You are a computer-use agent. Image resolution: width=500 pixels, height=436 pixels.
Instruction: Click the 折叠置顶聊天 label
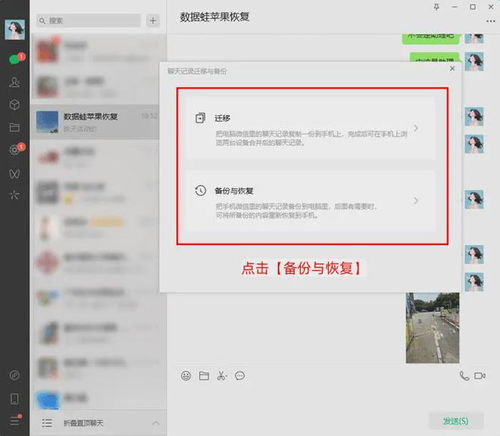coord(83,423)
